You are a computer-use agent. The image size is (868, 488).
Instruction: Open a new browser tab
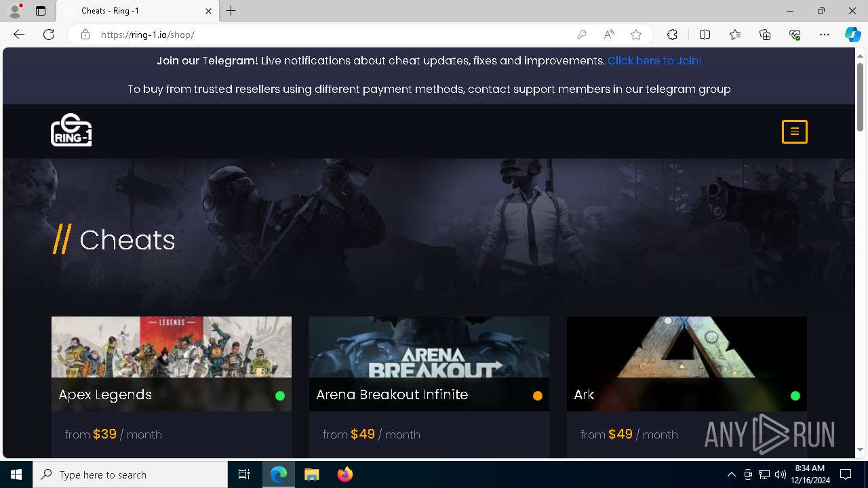click(x=231, y=11)
